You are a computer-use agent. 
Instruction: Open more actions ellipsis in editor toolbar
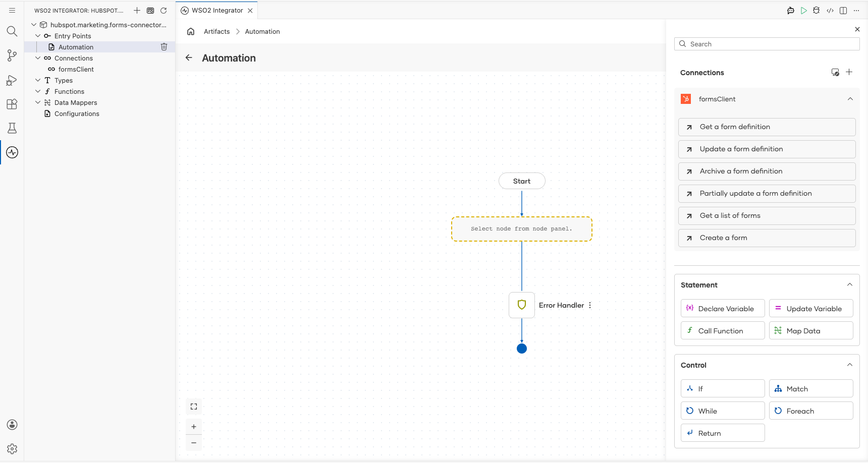pos(856,10)
